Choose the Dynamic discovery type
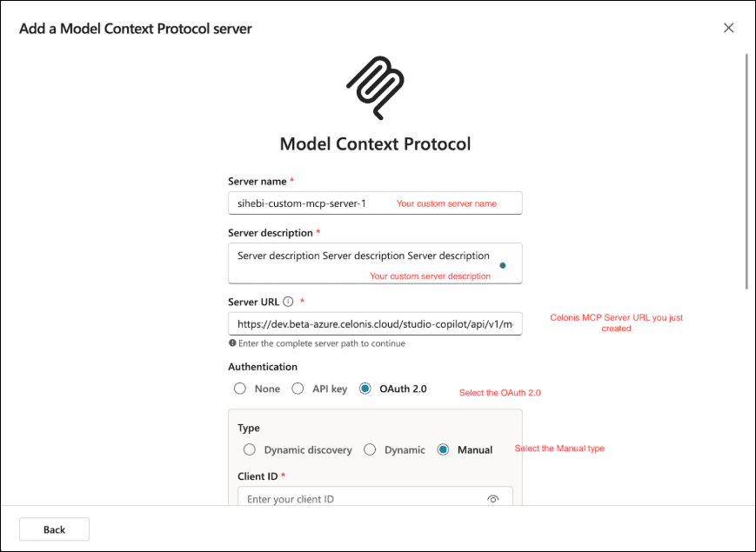This screenshot has width=756, height=552. click(x=249, y=449)
